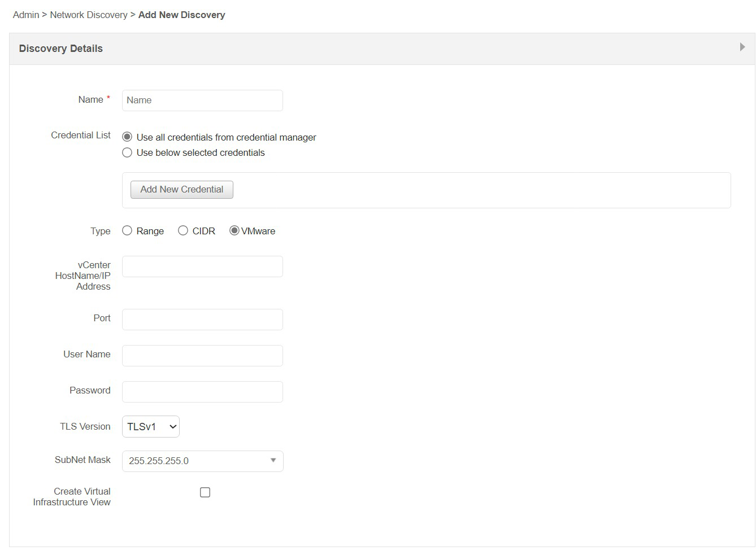This screenshot has width=756, height=555.
Task: Navigate to Admin via breadcrumb
Action: point(25,15)
